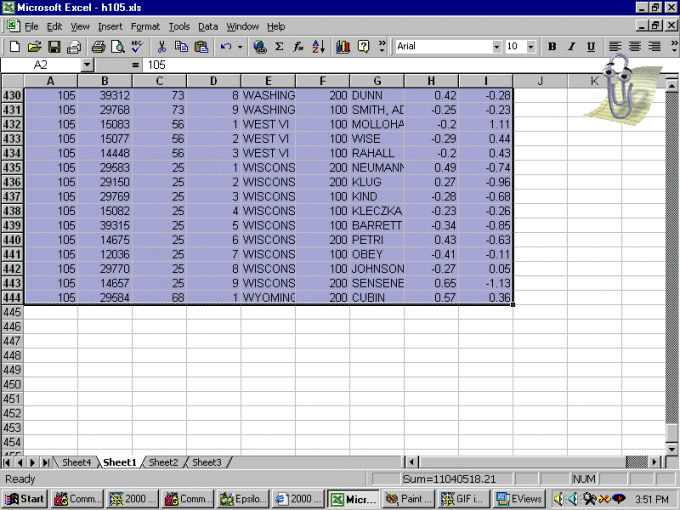Open Print Preview from the toolbar
Image resolution: width=680 pixels, height=510 pixels.
117,46
